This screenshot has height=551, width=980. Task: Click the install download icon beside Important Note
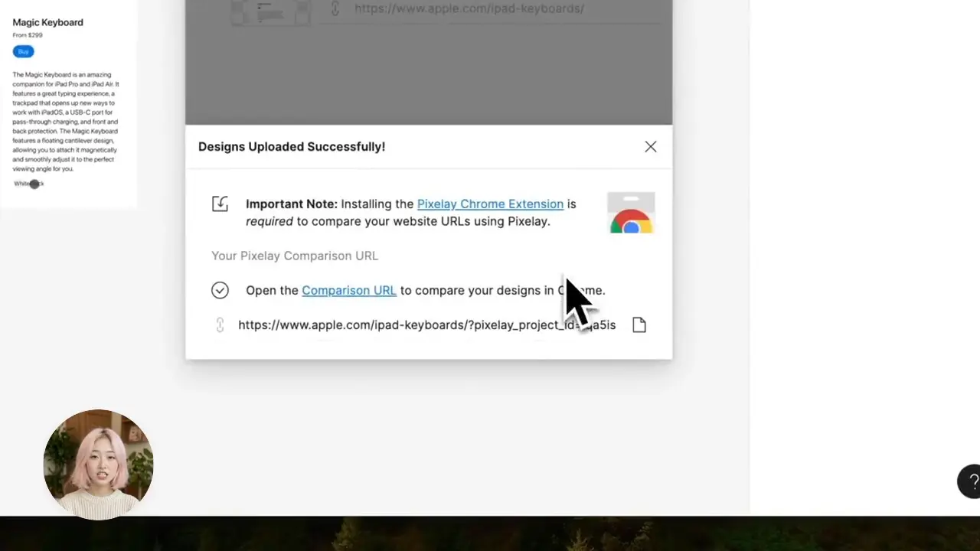[220, 204]
